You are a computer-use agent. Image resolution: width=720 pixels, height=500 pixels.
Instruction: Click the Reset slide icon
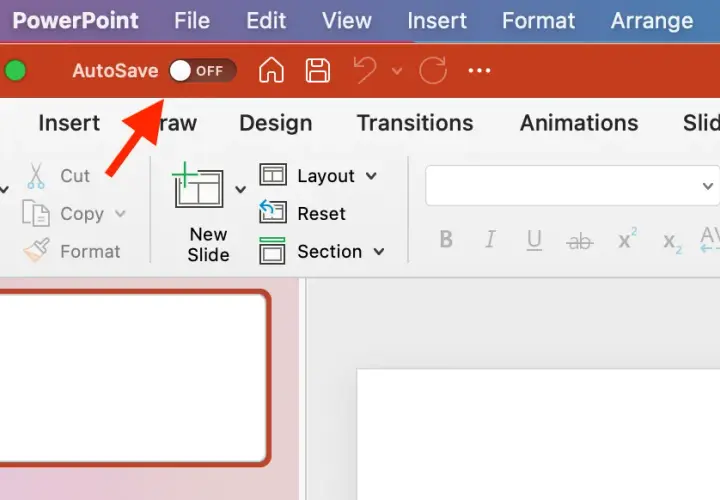pos(273,212)
